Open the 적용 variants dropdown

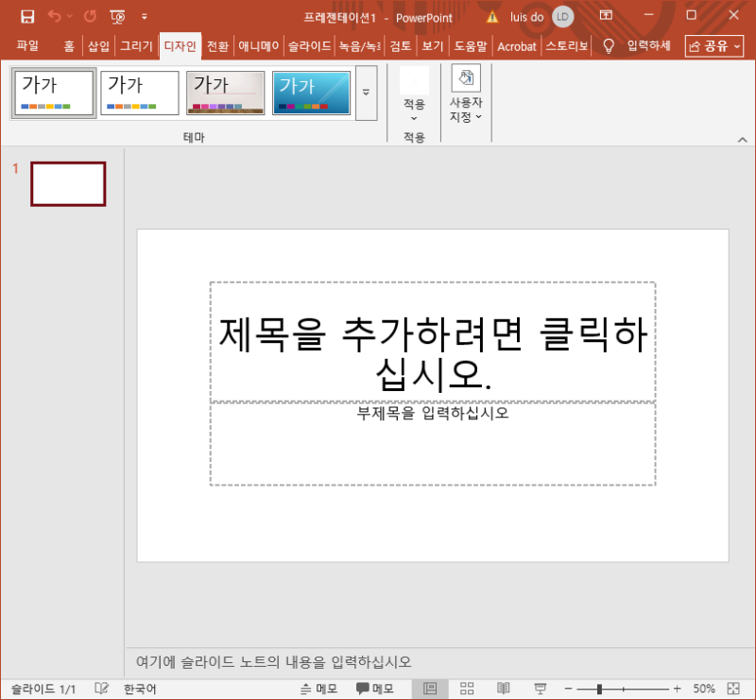pos(414,94)
